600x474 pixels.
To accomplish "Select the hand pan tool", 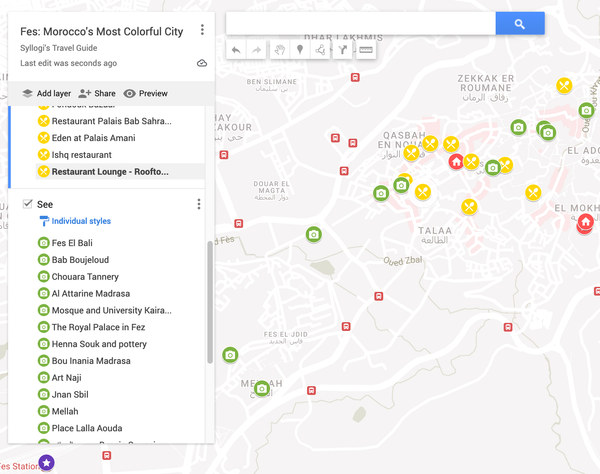I will 280,50.
